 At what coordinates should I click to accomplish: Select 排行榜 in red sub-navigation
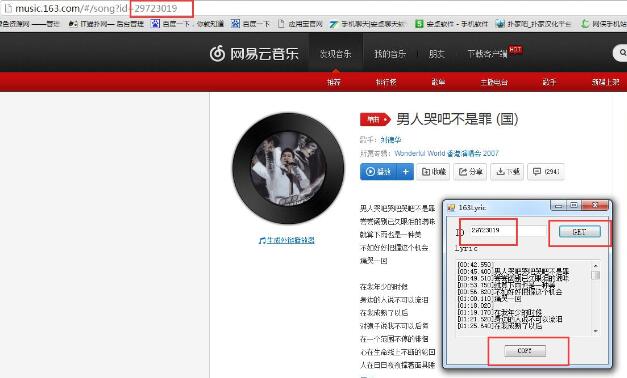click(386, 82)
